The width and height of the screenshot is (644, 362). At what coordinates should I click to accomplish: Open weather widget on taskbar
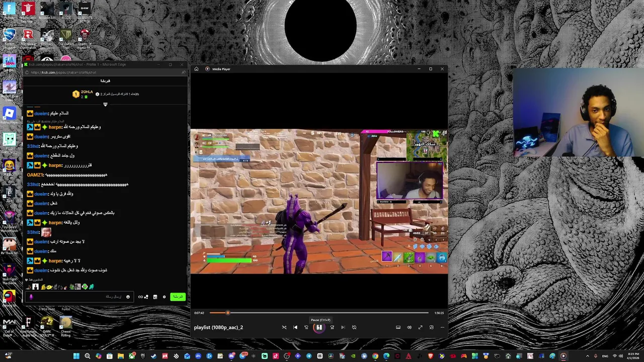pos(8,356)
